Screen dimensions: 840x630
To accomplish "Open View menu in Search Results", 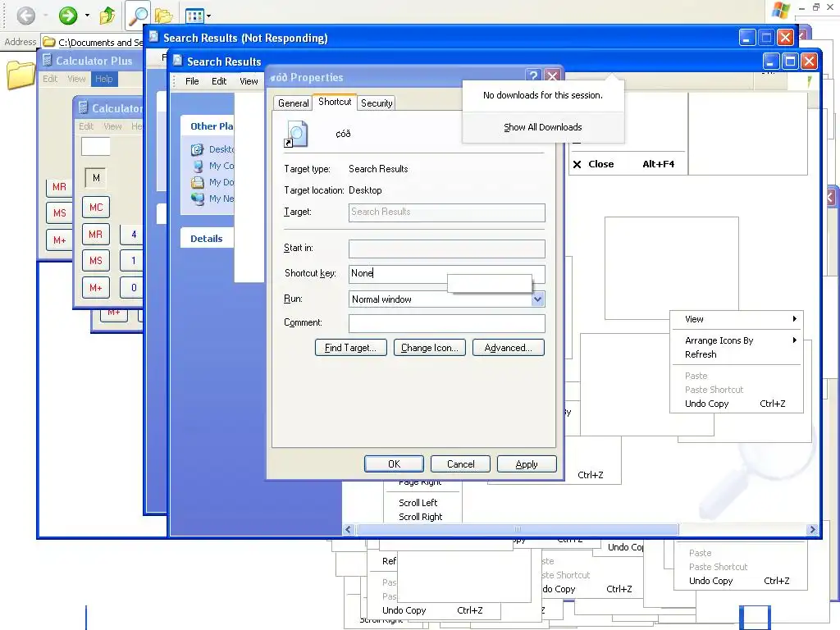I will click(249, 81).
